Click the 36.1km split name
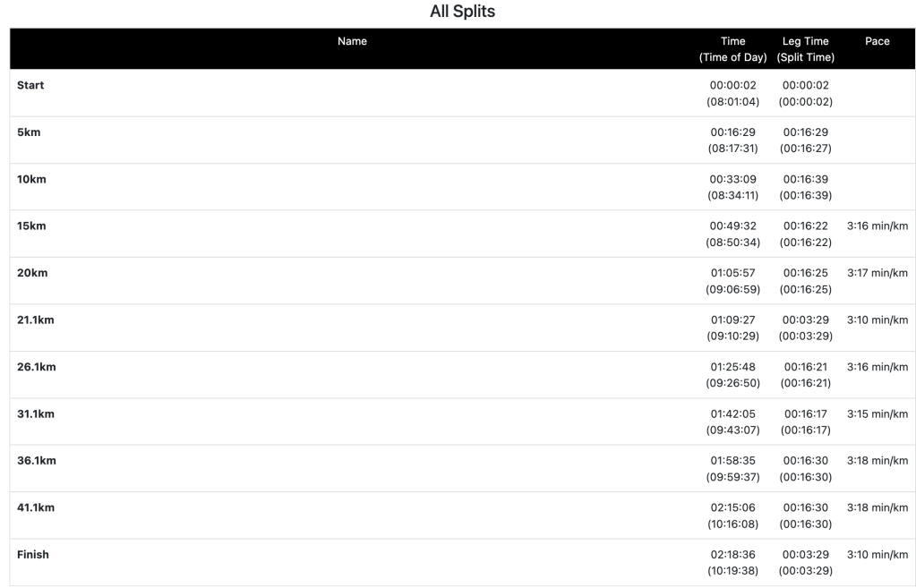This screenshot has height=588, width=916. (36, 461)
